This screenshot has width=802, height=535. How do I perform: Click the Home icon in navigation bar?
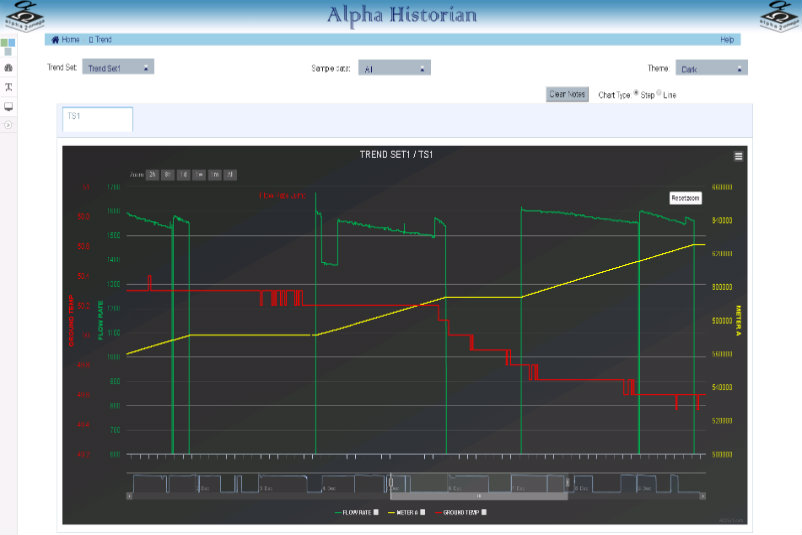(x=56, y=40)
